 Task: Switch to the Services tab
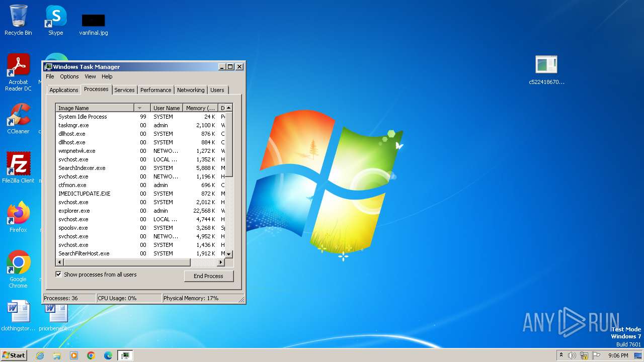[124, 90]
